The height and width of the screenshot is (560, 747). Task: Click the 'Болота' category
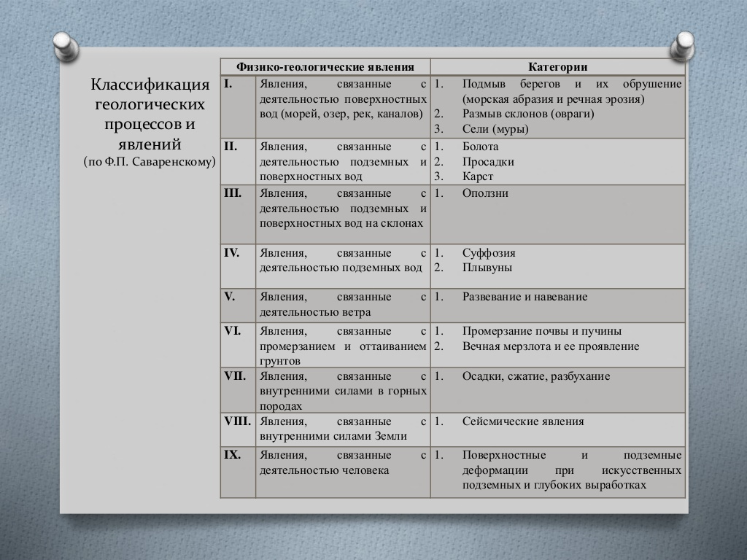pos(480,147)
